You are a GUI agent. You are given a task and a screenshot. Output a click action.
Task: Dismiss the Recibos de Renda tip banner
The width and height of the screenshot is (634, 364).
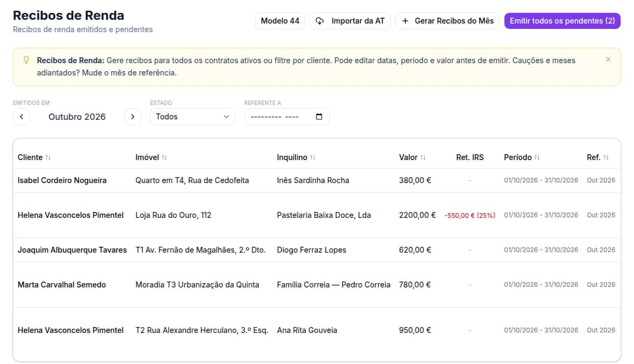[608, 59]
